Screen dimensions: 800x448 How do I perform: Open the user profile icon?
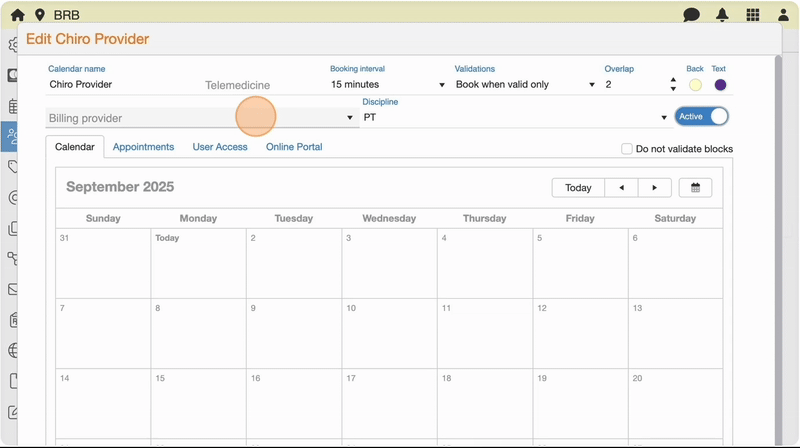[x=783, y=15]
